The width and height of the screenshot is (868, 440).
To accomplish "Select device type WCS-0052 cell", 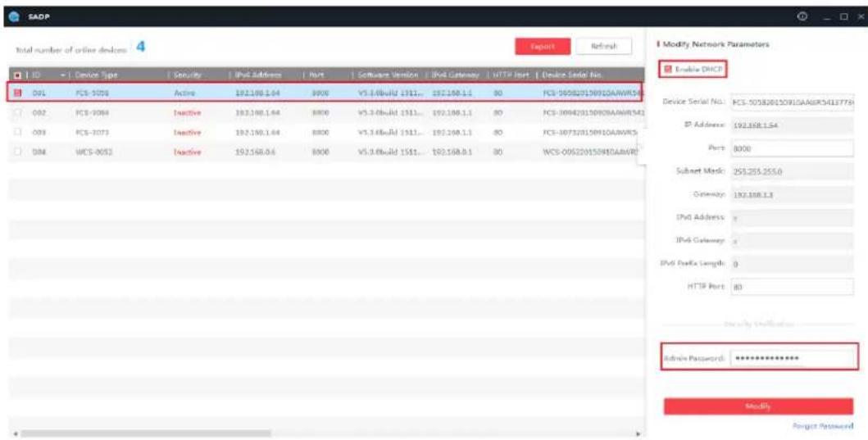I will [93, 152].
